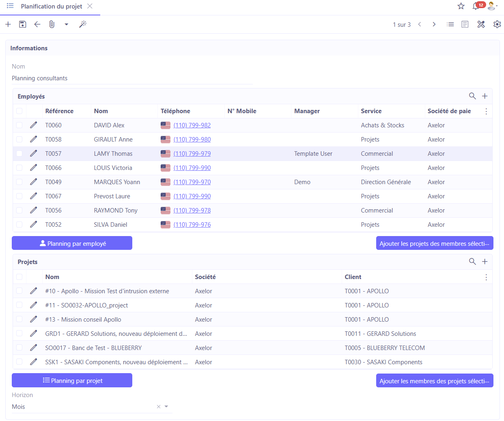Go back using the left arrow icon
504x421 pixels.
point(37,24)
